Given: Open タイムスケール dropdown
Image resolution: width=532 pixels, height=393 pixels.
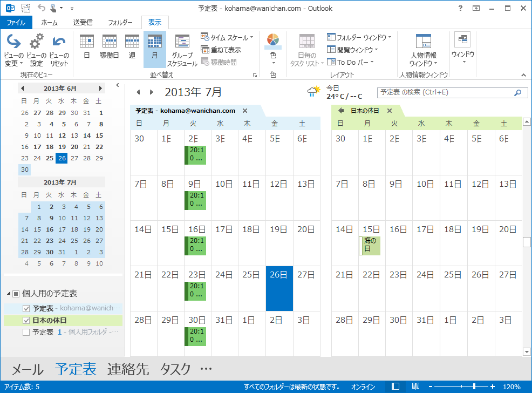Looking at the screenshot, I should [227, 37].
